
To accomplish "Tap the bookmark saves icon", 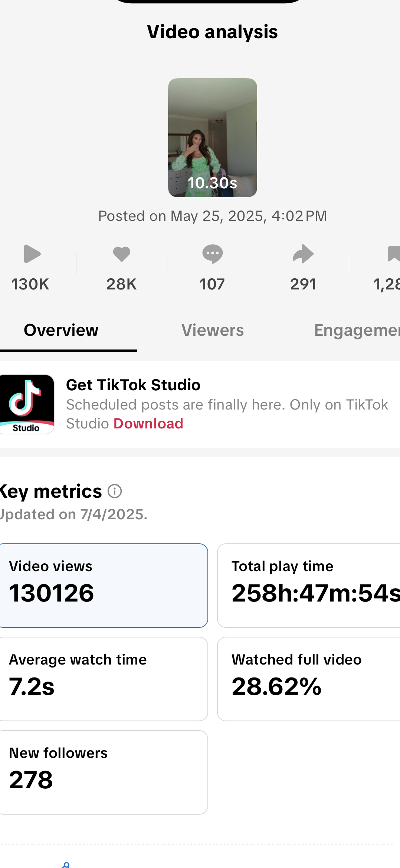I will [x=393, y=254].
